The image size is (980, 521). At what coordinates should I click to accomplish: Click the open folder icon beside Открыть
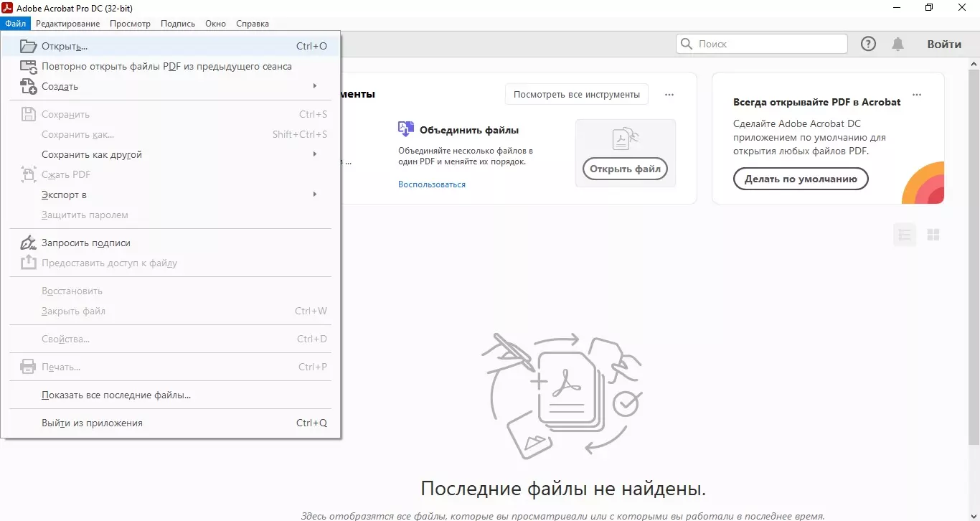tap(28, 46)
